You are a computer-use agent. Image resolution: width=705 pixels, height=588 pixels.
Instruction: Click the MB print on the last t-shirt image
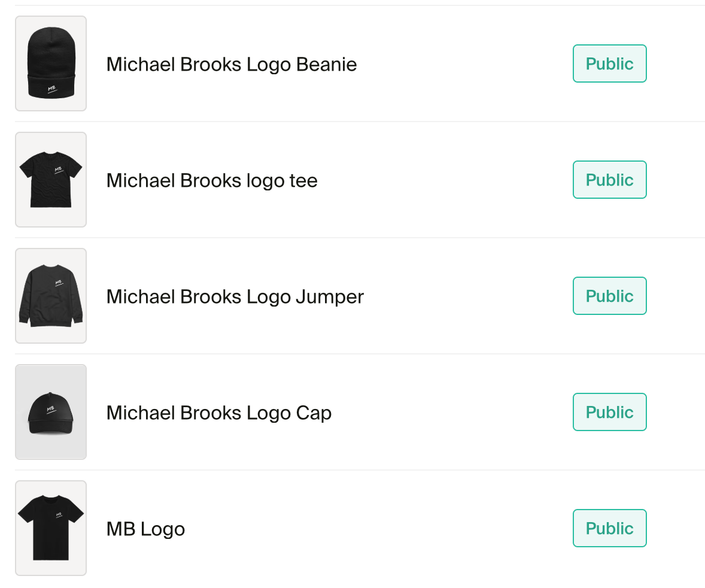point(59,514)
